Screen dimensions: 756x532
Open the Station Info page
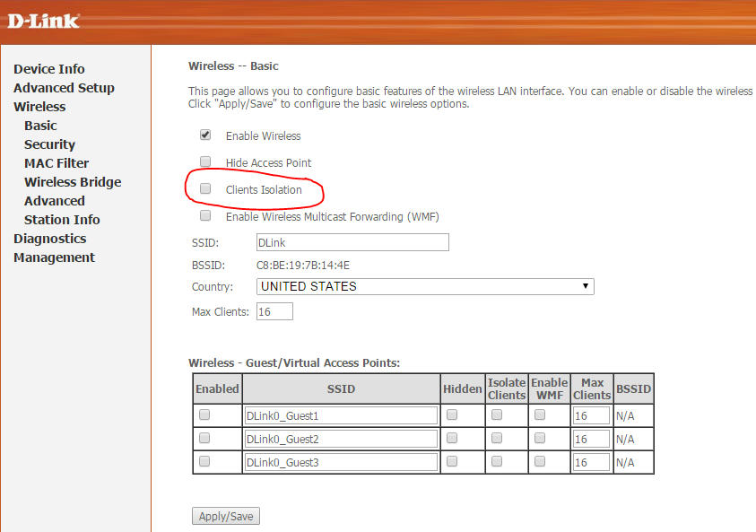coord(62,220)
